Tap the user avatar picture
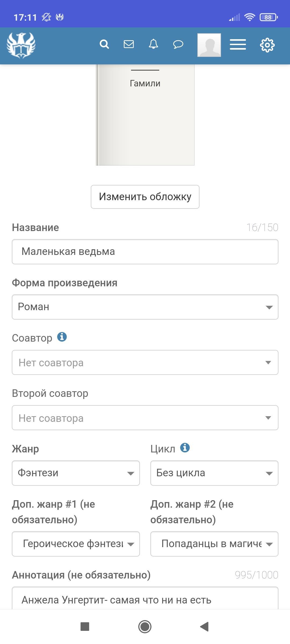This screenshot has height=644, width=290. click(209, 45)
